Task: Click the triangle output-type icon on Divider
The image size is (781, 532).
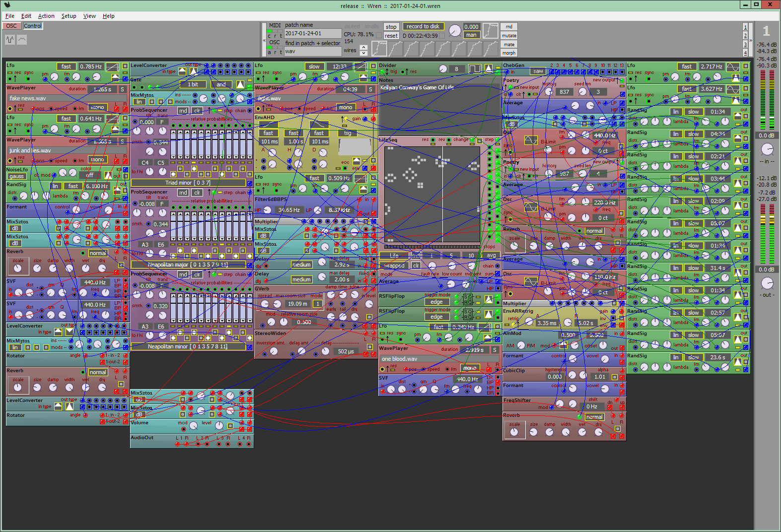Action: click(489, 69)
